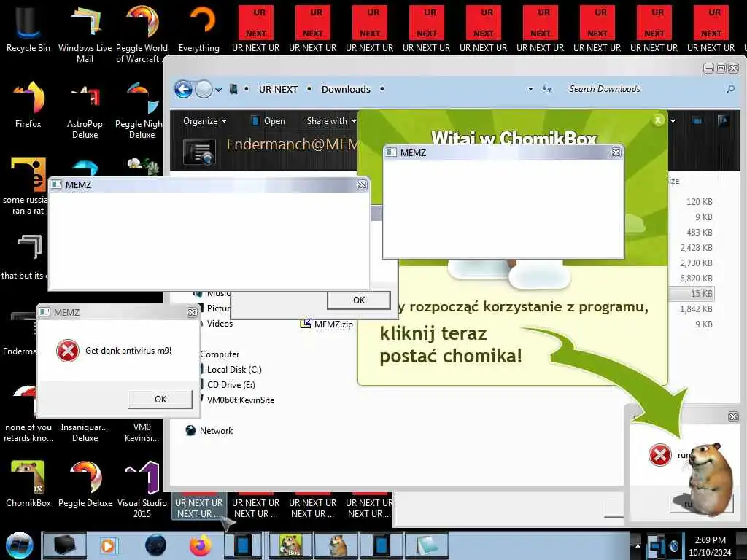Select the MEMZ.zip file
The width and height of the screenshot is (747, 560).
[327, 324]
